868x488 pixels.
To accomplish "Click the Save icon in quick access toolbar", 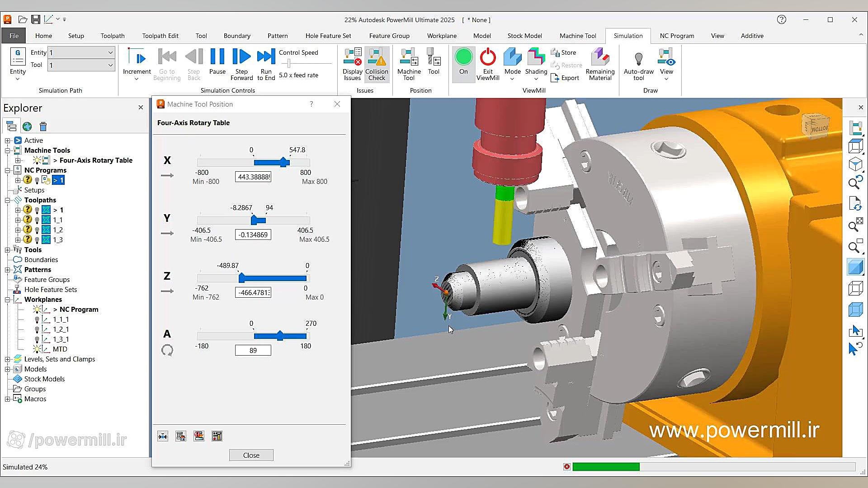I will pyautogui.click(x=35, y=19).
